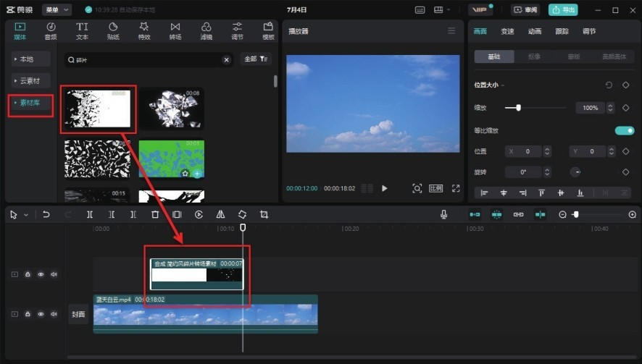642x364 pixels.
Task: Select the white shatter transition thumbnail
Action: 97,109
